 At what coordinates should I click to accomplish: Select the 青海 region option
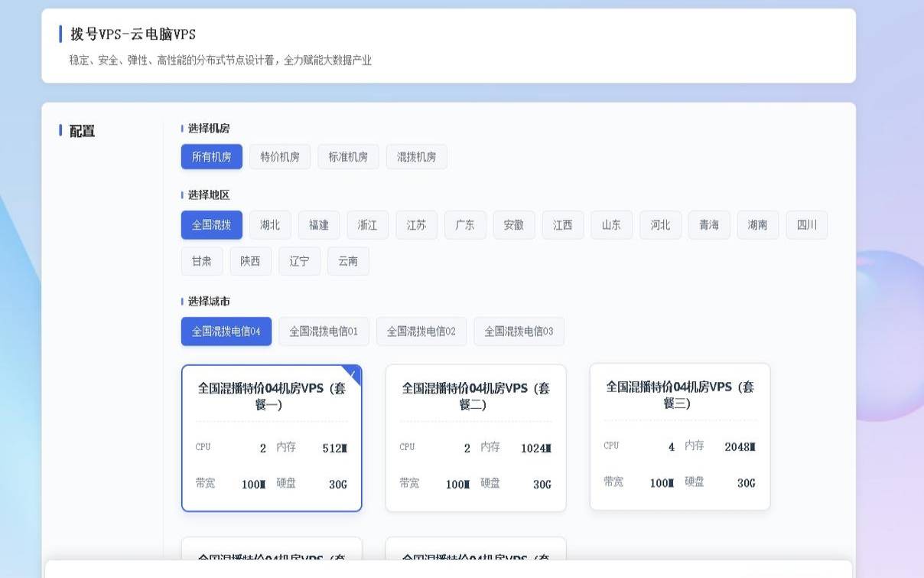click(708, 224)
